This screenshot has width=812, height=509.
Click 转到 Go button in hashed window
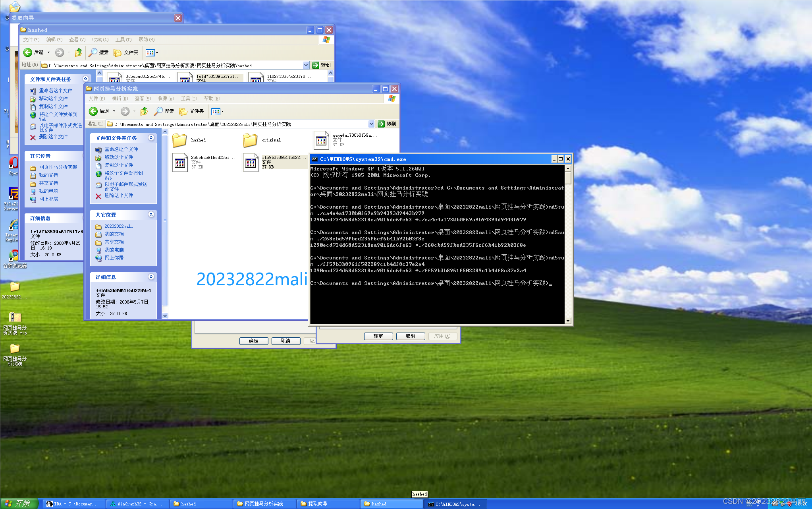(x=321, y=65)
